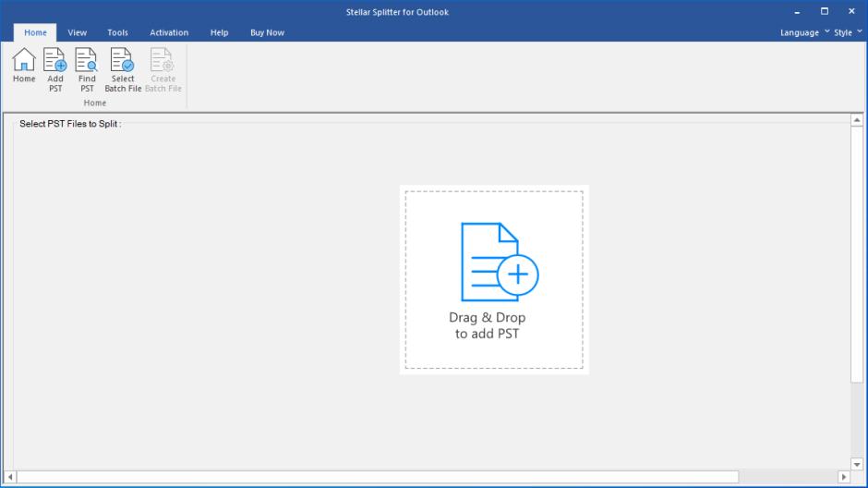Screen dimensions: 868x488
Task: Expand the Style dropdown
Action: pyautogui.click(x=848, y=32)
